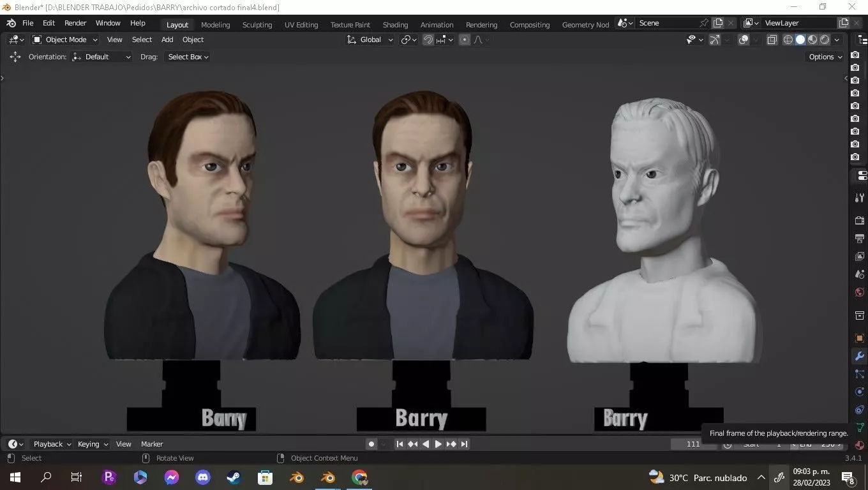The image size is (868, 490).
Task: Click the Scene name field
Action: 667,23
